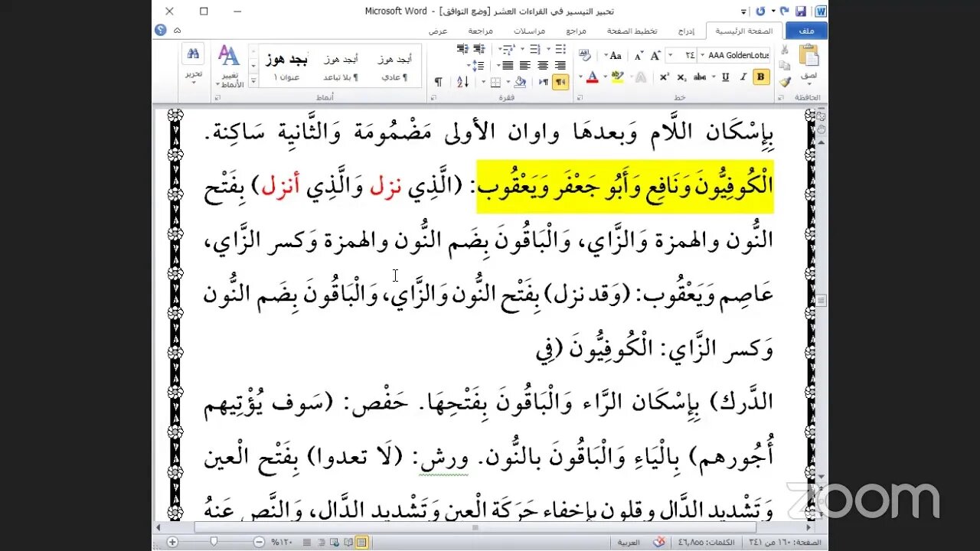Click the Paste clipboard icon
Viewport: 980px width, 551px height.
[x=808, y=54]
